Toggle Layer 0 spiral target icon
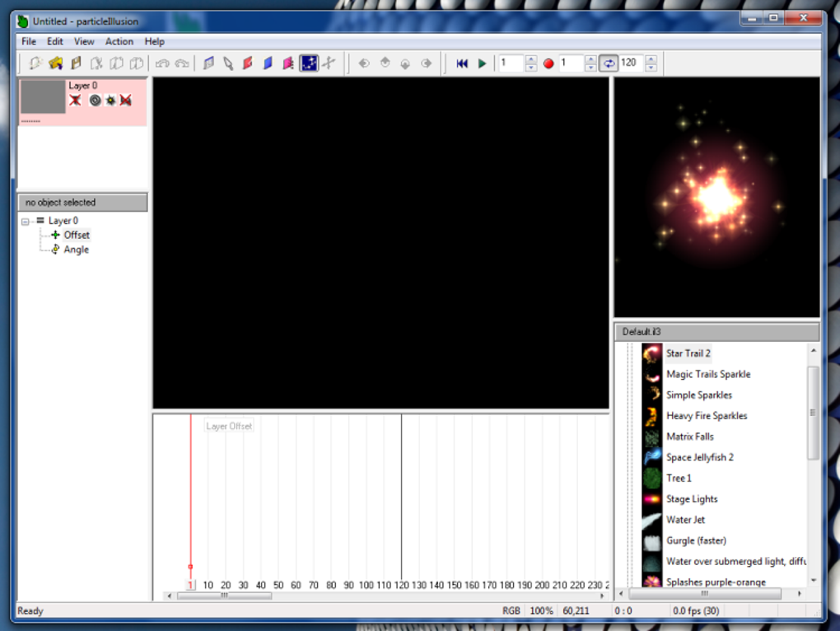Image resolution: width=840 pixels, height=631 pixels. click(95, 100)
